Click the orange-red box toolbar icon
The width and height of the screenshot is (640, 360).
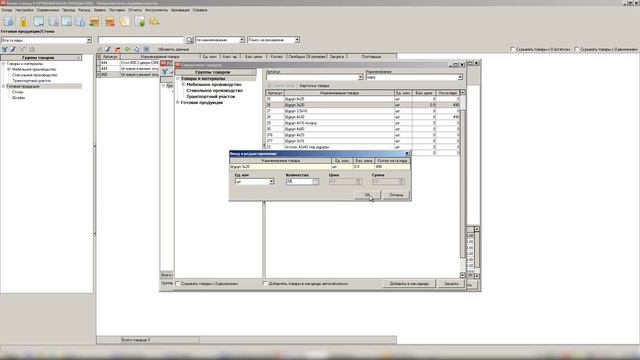click(110, 22)
